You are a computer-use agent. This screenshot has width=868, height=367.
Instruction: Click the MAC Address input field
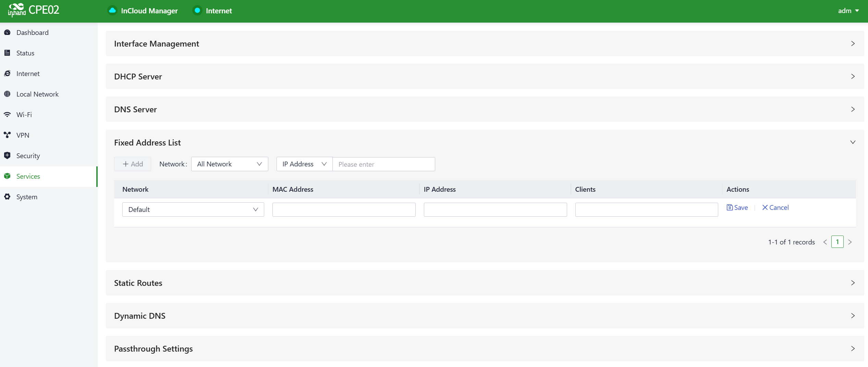pos(344,210)
